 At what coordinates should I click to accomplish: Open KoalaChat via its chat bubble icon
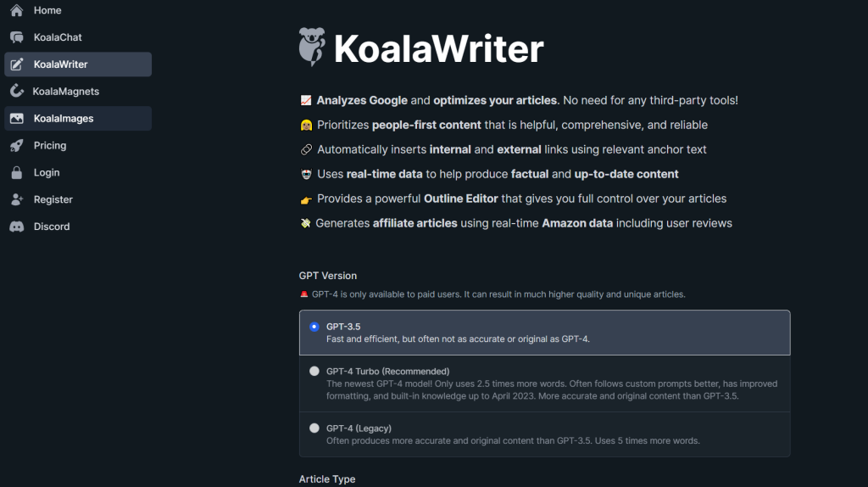[17, 37]
